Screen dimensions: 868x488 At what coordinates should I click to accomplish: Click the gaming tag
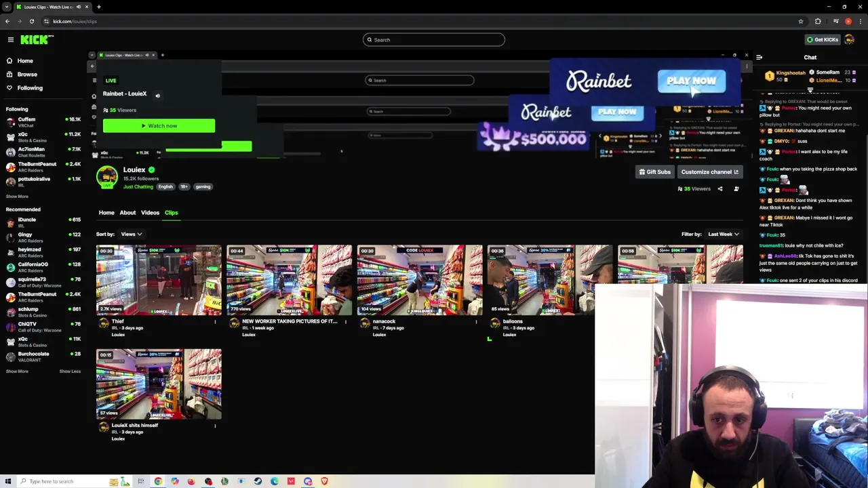click(203, 187)
